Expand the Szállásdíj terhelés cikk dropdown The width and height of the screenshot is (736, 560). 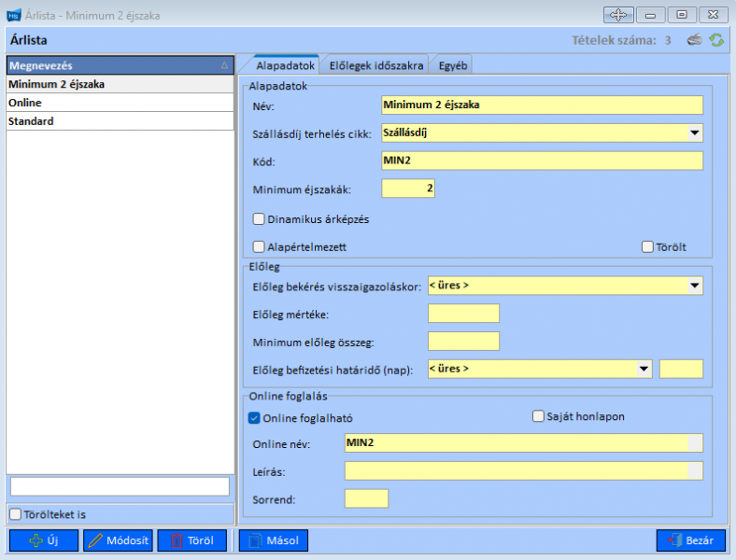pyautogui.click(x=694, y=133)
